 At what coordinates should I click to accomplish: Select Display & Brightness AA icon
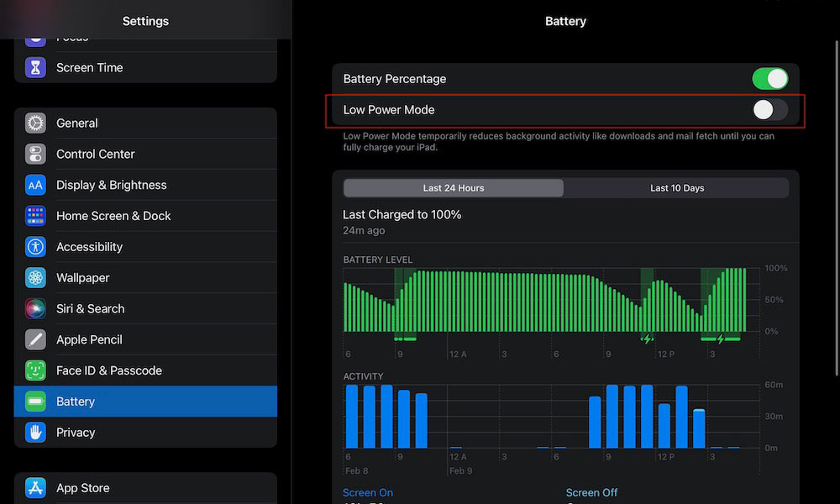(35, 186)
